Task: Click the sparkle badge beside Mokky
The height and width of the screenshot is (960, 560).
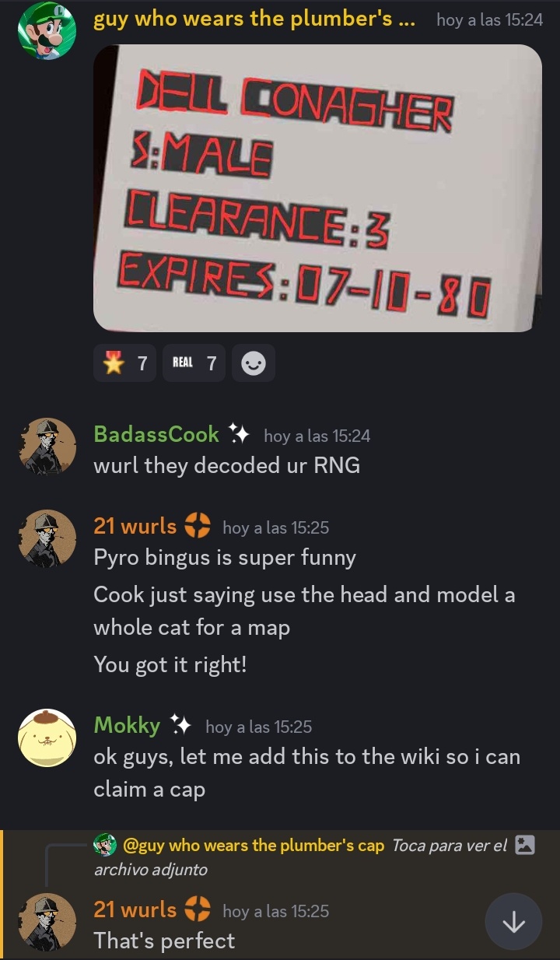Action: pos(180,725)
